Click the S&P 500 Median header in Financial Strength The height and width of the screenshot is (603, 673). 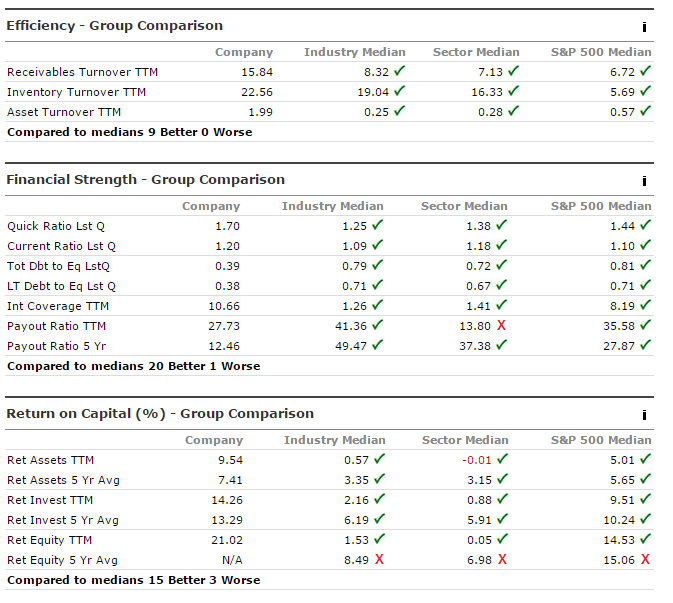click(x=601, y=206)
